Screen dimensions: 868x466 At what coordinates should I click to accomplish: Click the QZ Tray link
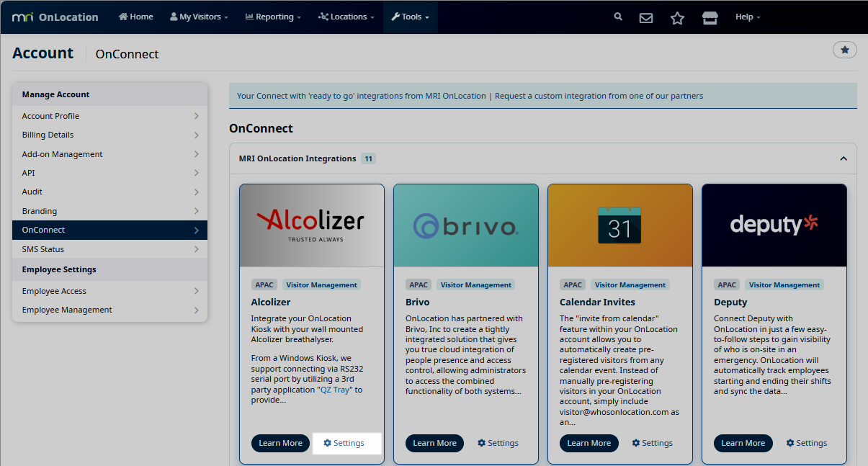pos(336,390)
